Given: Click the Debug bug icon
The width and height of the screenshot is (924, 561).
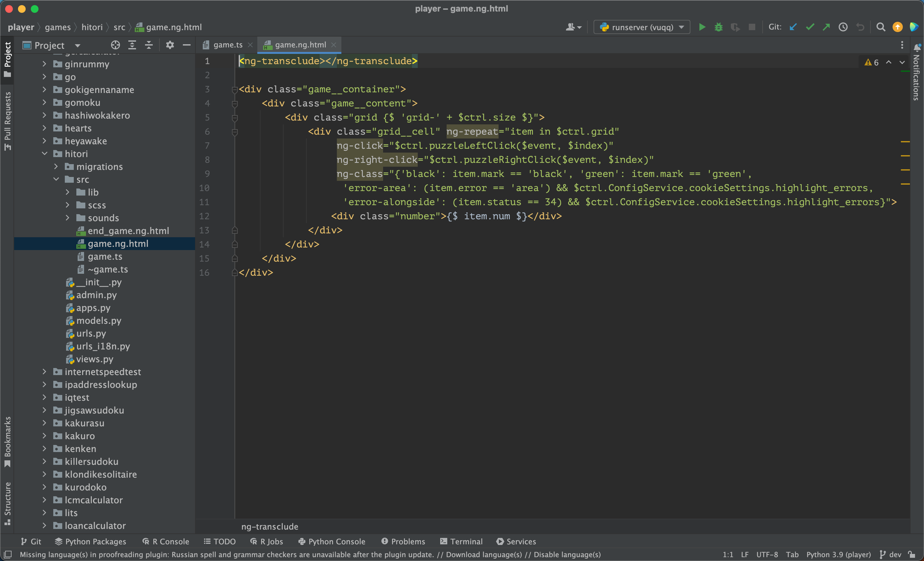Looking at the screenshot, I should [718, 27].
